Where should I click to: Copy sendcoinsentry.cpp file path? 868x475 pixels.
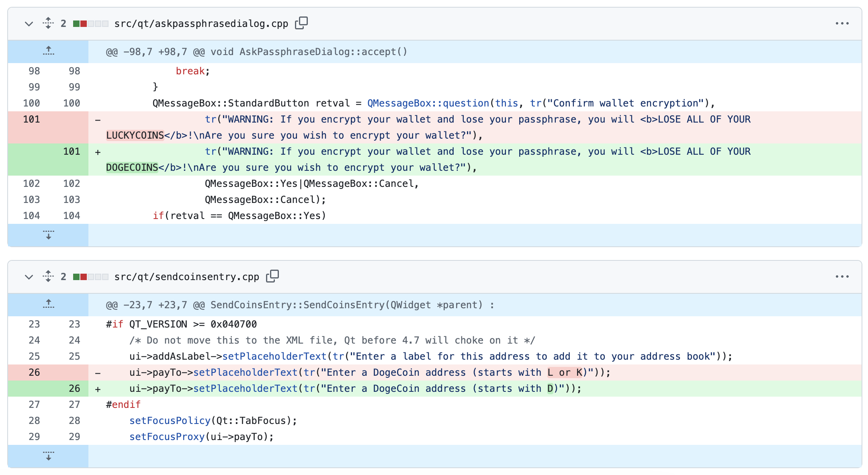tap(272, 276)
